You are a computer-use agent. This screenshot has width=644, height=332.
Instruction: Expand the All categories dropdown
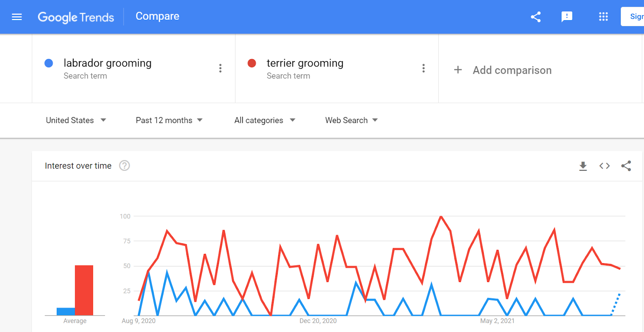click(x=264, y=120)
